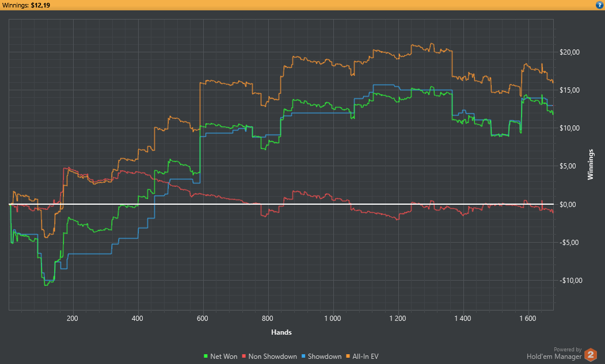The width and height of the screenshot is (605, 364).
Task: Click the $5,00 axis label
Action: tap(568, 166)
